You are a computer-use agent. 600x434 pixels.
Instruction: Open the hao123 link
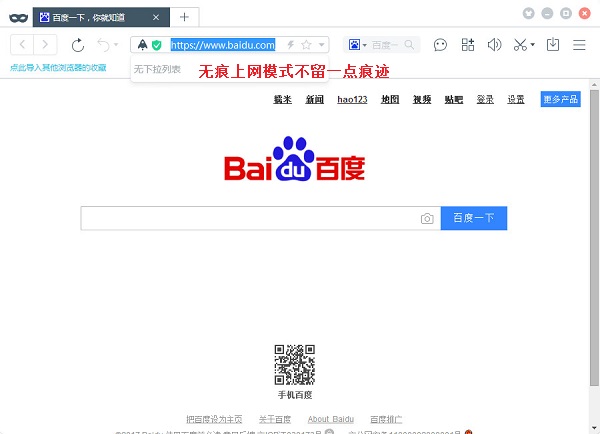(352, 100)
